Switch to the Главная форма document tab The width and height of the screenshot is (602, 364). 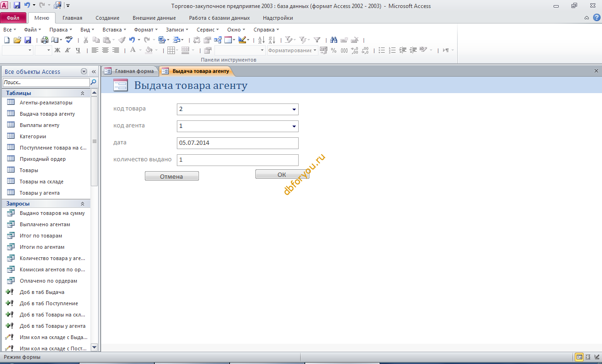click(129, 71)
